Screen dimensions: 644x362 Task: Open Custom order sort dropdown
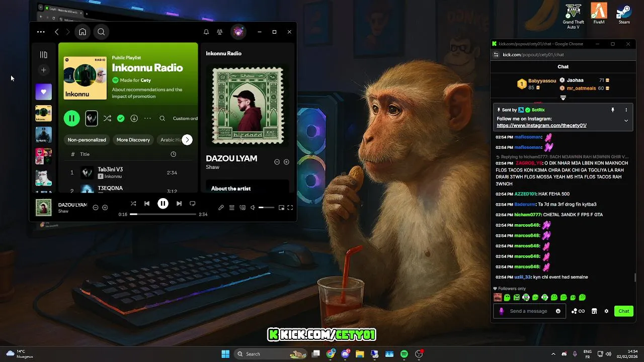pos(185,118)
